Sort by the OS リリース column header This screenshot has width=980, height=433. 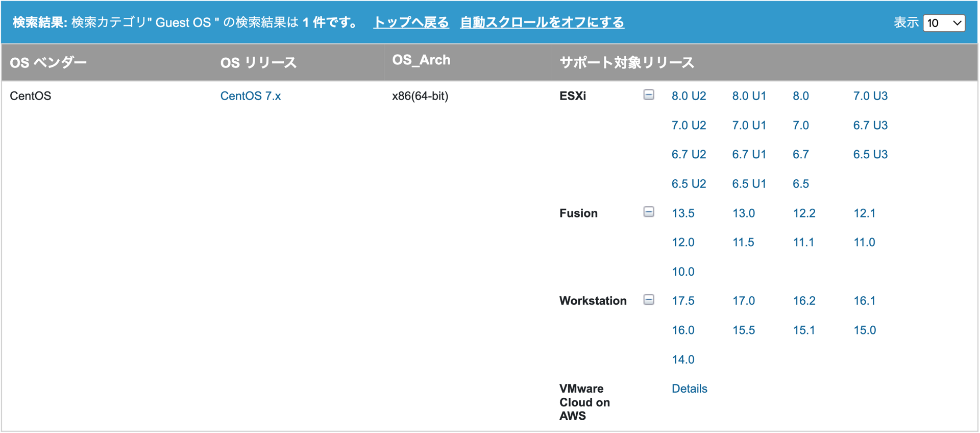click(x=258, y=62)
